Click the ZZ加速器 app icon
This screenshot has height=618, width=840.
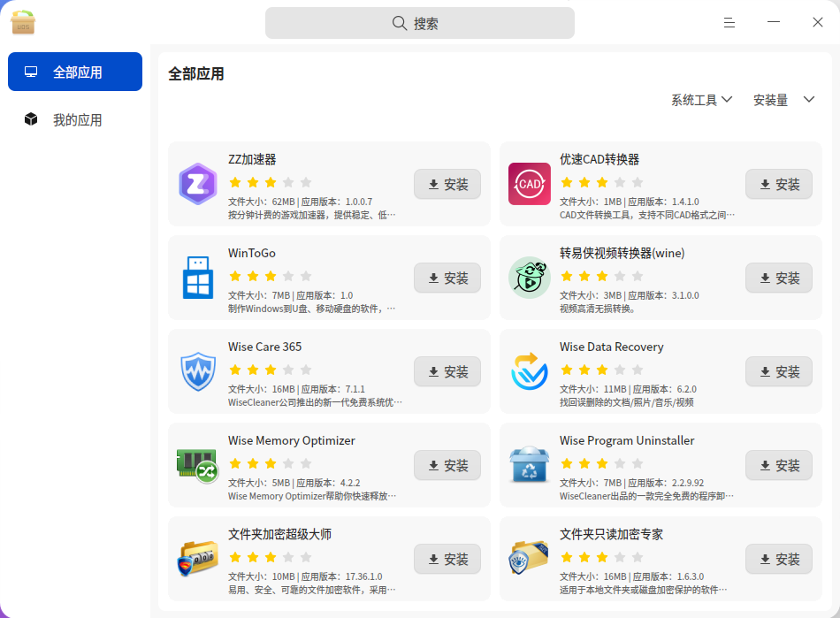click(x=198, y=184)
